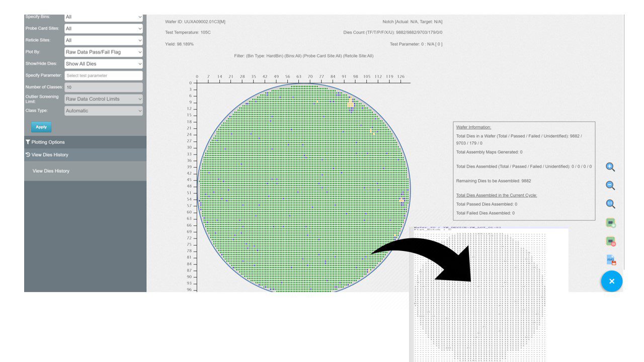
Task: Click the Specify Parameter input field
Action: coord(104,75)
